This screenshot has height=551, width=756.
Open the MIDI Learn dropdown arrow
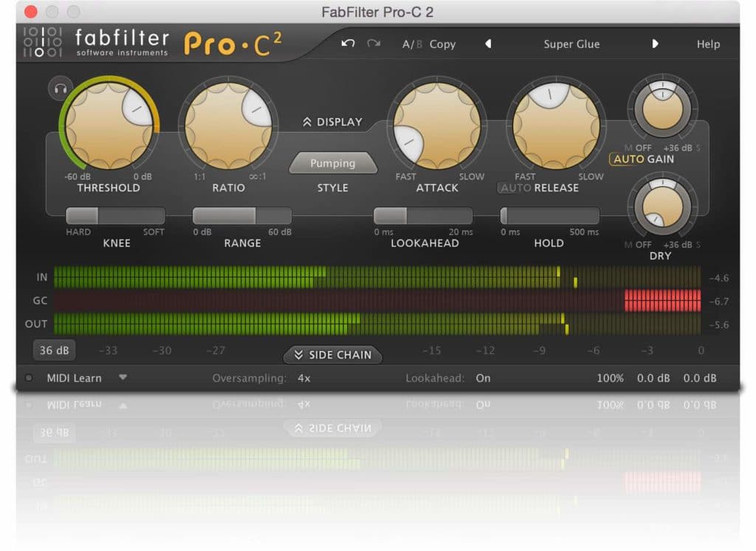123,378
